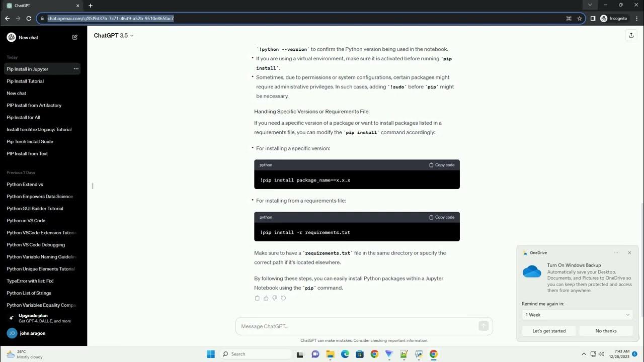Open Microsoft Store from taskbar
Image resolution: width=644 pixels, height=362 pixels.
tap(360, 354)
